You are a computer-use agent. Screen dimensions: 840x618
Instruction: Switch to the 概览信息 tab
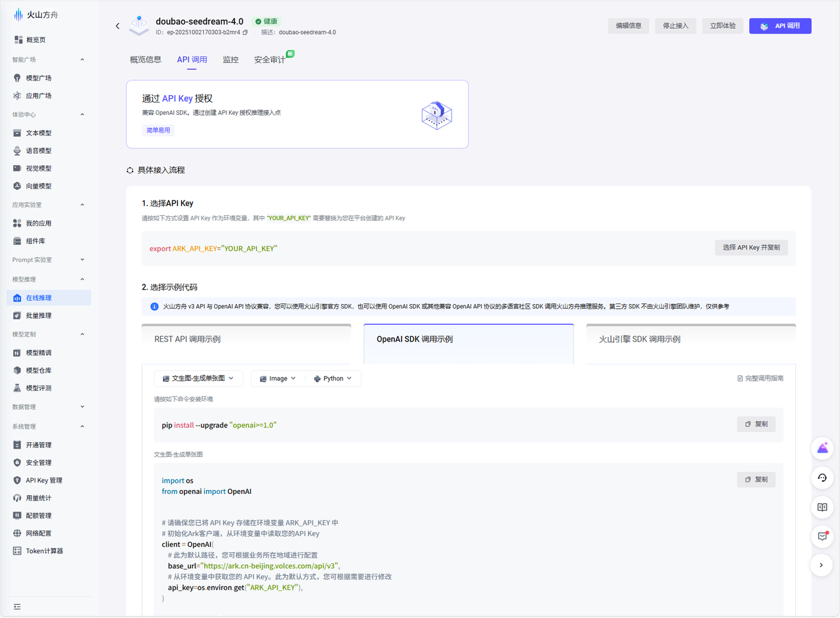[146, 60]
